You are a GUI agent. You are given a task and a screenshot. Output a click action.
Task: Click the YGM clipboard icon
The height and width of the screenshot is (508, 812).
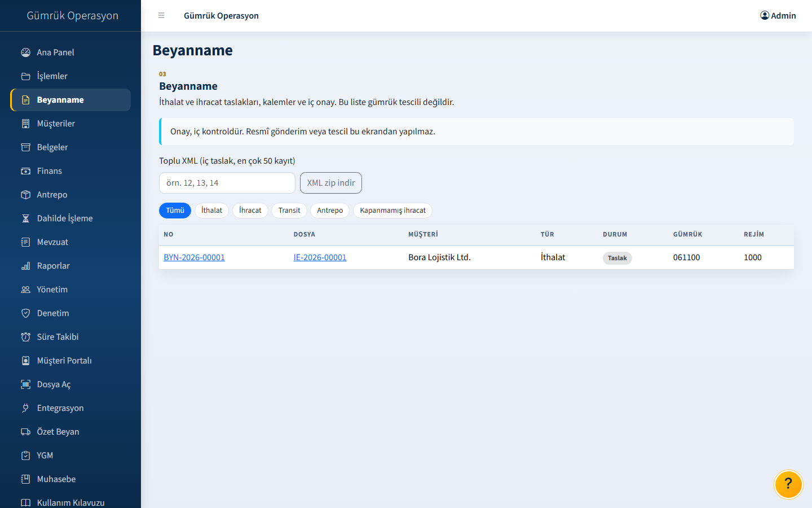pyautogui.click(x=25, y=456)
